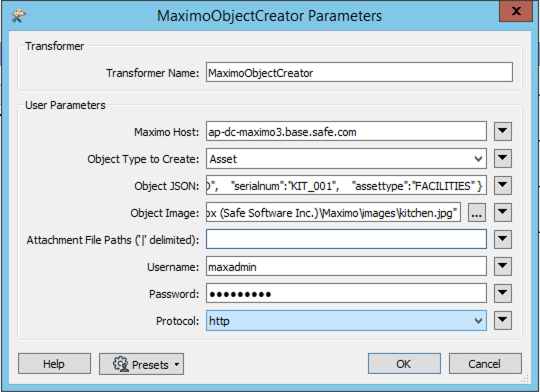
Task: Click the Cancel button
Action: point(485,363)
